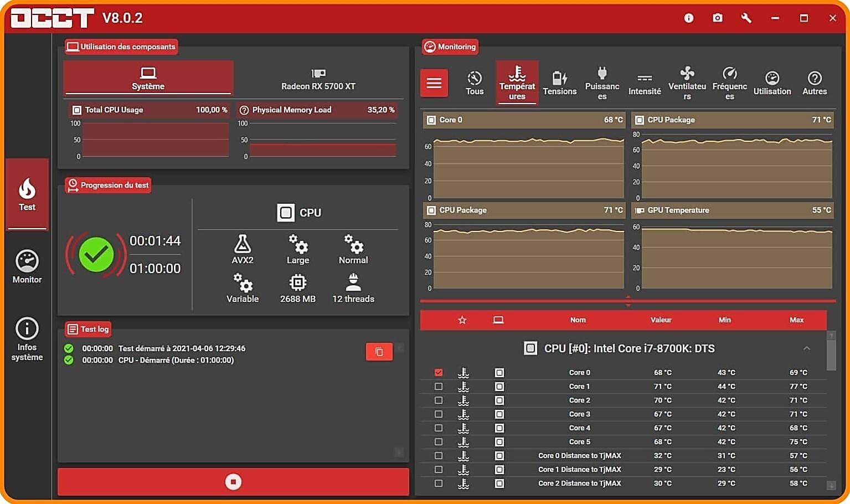Check the Core 0 graph checkbox
Screen dimensions: 850x504
click(x=439, y=372)
